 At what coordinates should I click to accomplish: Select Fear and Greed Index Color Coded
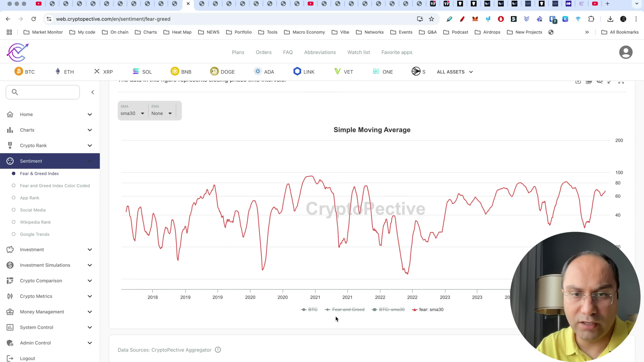[x=55, y=186]
